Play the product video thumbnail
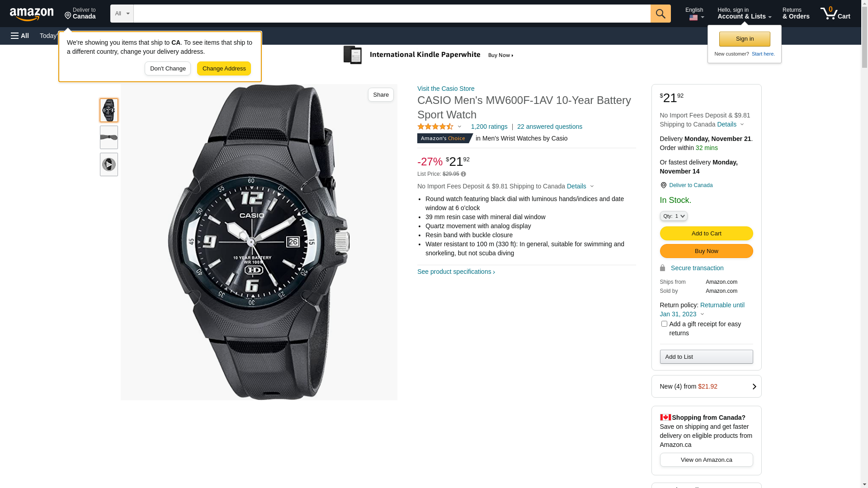This screenshot has height=488, width=868. coord(109,164)
